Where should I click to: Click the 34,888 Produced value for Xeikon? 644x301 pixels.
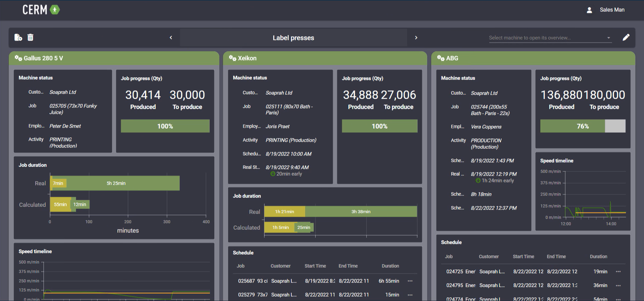click(361, 95)
